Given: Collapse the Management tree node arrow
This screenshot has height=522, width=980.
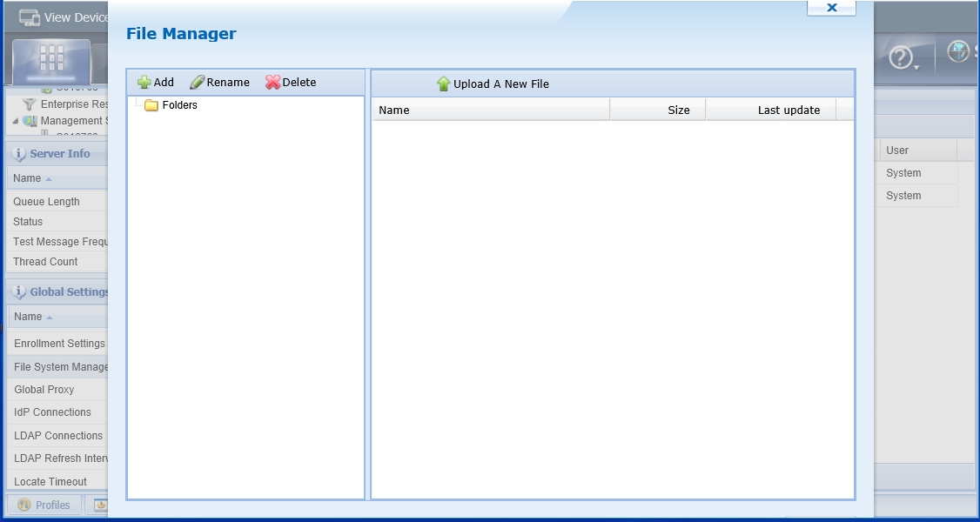Looking at the screenshot, I should click(16, 121).
